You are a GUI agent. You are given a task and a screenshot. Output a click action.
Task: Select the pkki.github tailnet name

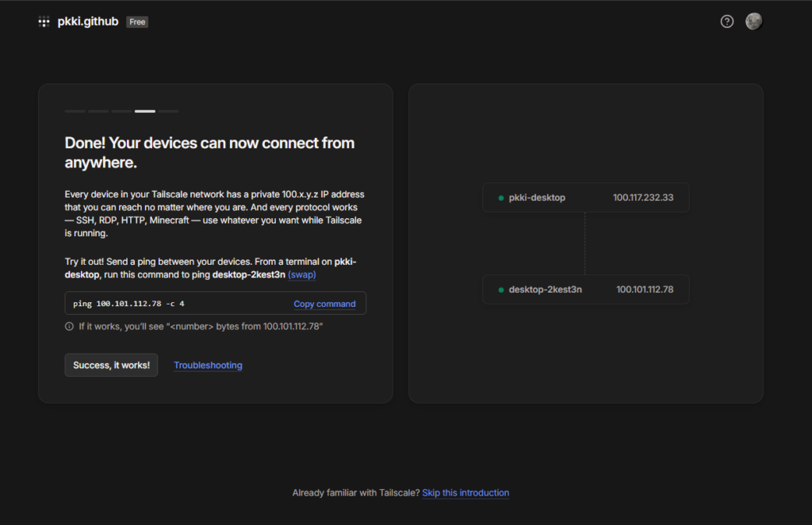(x=87, y=22)
